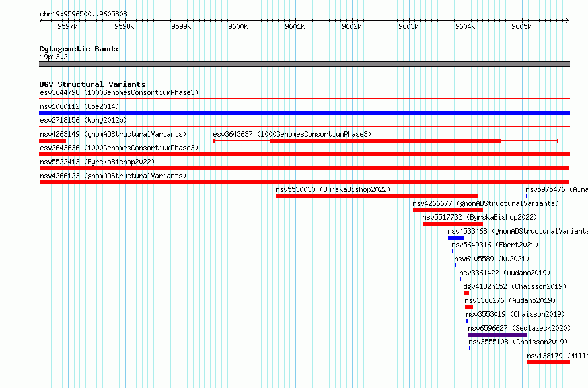The height and width of the screenshot is (388, 588).
Task: Click the red nsv3366276 bar
Action: tap(469, 307)
